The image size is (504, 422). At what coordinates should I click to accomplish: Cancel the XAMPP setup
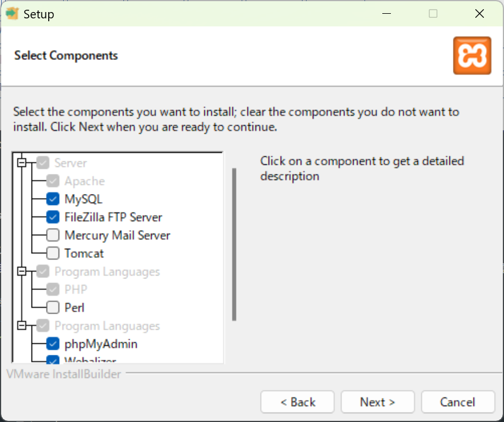point(458,402)
